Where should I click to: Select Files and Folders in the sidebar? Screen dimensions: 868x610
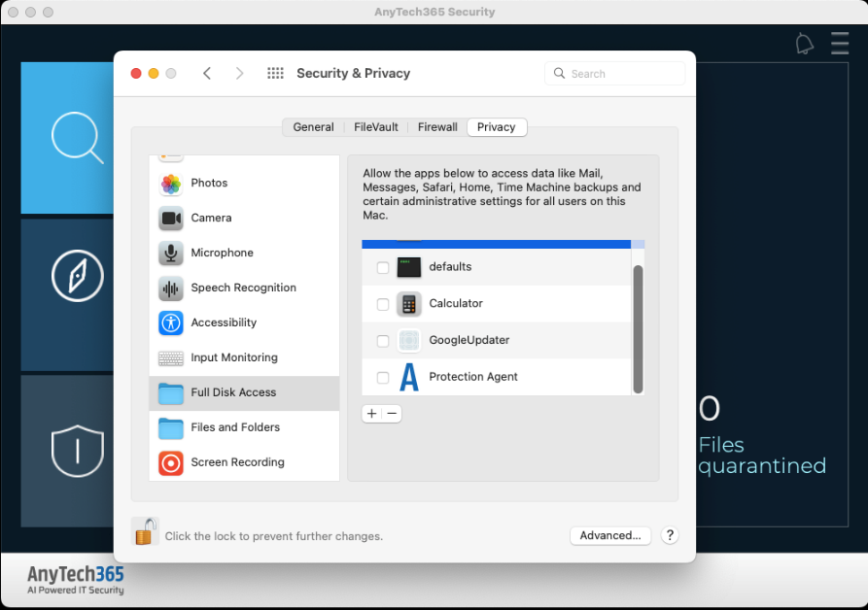point(244,427)
